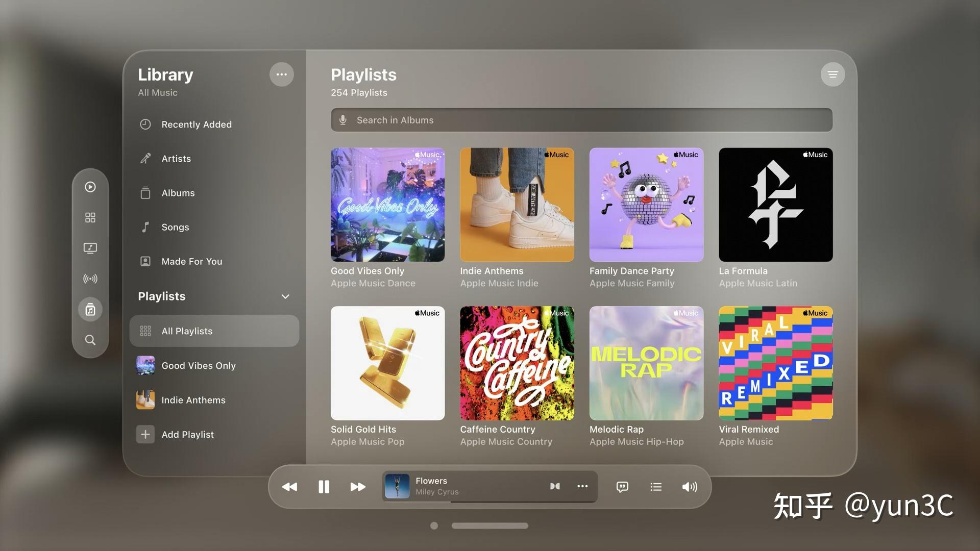Screen dimensions: 980x551
Task: Click the sort options icon top right
Action: point(832,74)
